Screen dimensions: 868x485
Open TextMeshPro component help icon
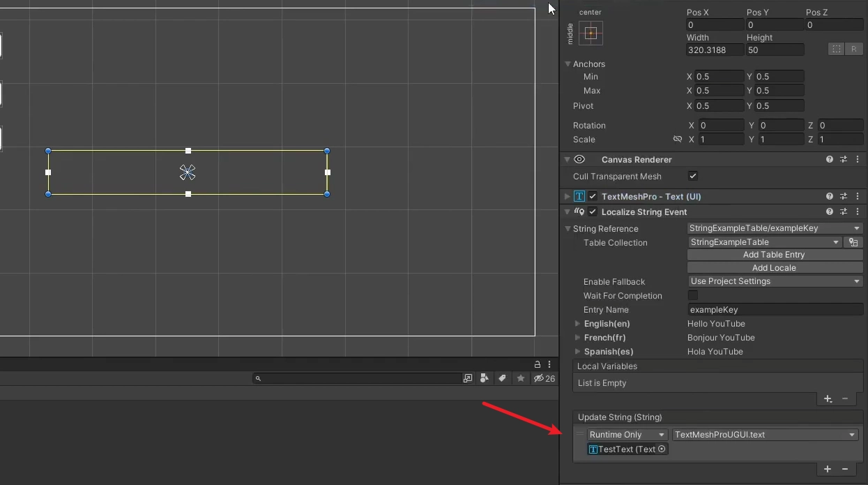pos(830,197)
